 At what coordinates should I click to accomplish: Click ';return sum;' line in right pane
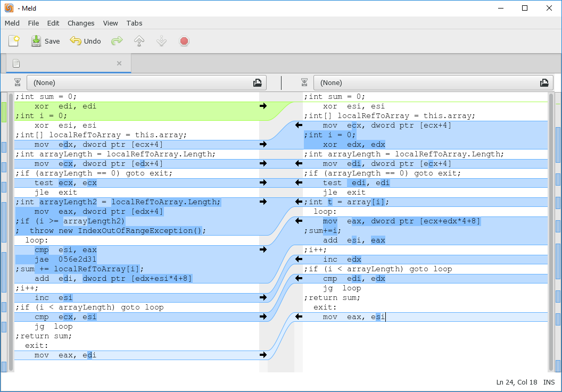tap(332, 298)
